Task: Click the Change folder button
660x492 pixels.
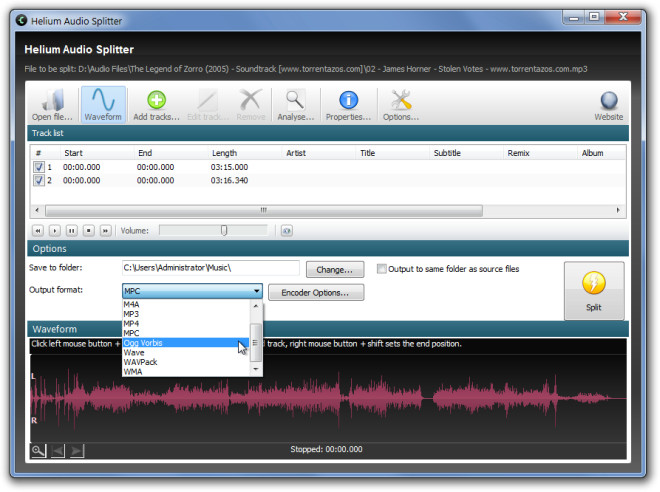Action: [335, 270]
